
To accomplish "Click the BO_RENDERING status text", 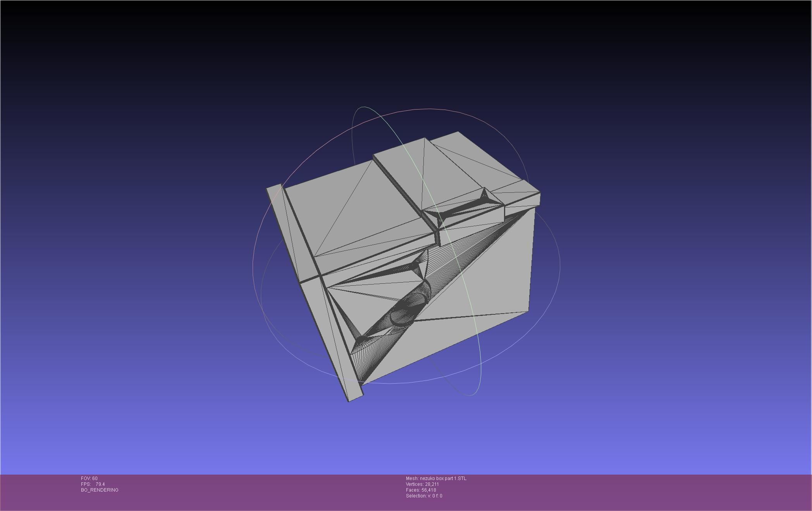I will pos(100,490).
